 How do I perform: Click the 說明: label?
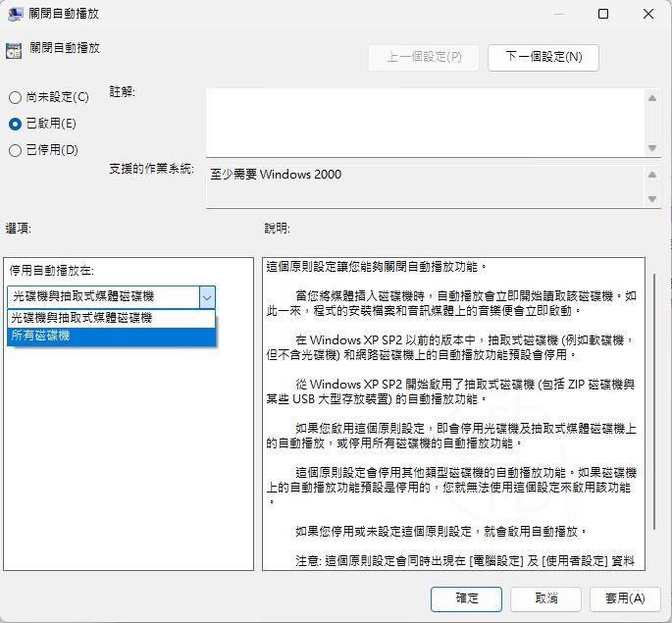[277, 229]
